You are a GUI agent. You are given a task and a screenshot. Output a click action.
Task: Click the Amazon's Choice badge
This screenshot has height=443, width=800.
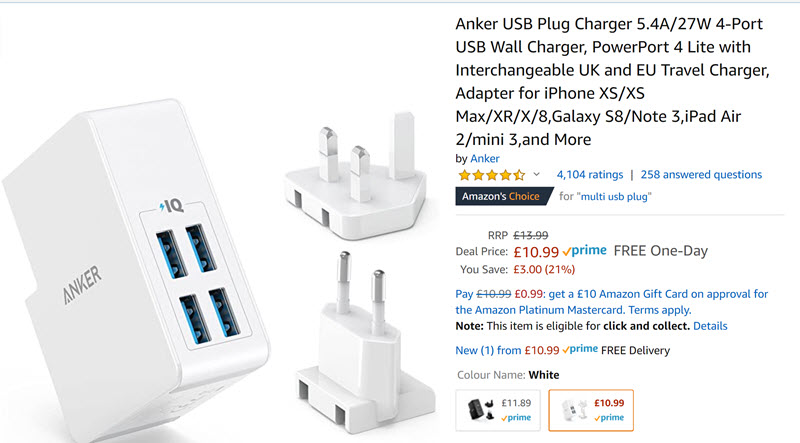504,196
